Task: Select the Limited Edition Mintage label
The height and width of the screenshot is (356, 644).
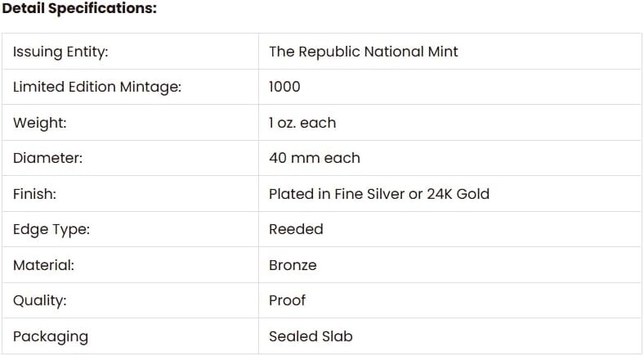Action: (x=97, y=87)
